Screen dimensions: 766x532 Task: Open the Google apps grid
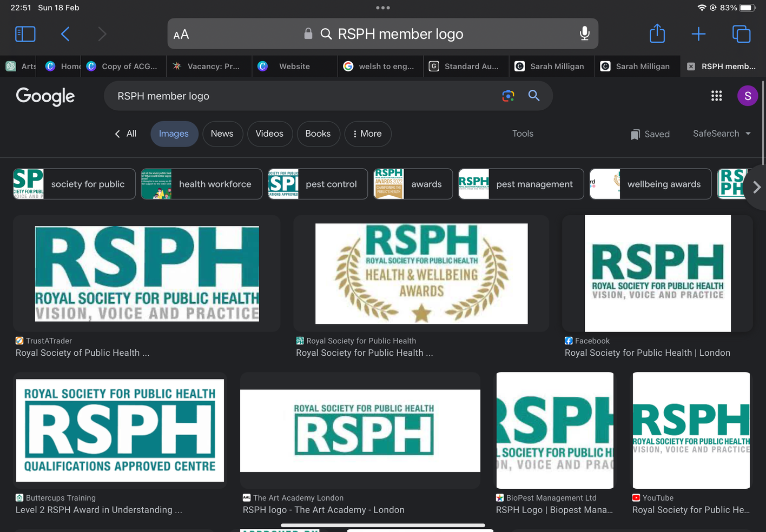coord(716,96)
